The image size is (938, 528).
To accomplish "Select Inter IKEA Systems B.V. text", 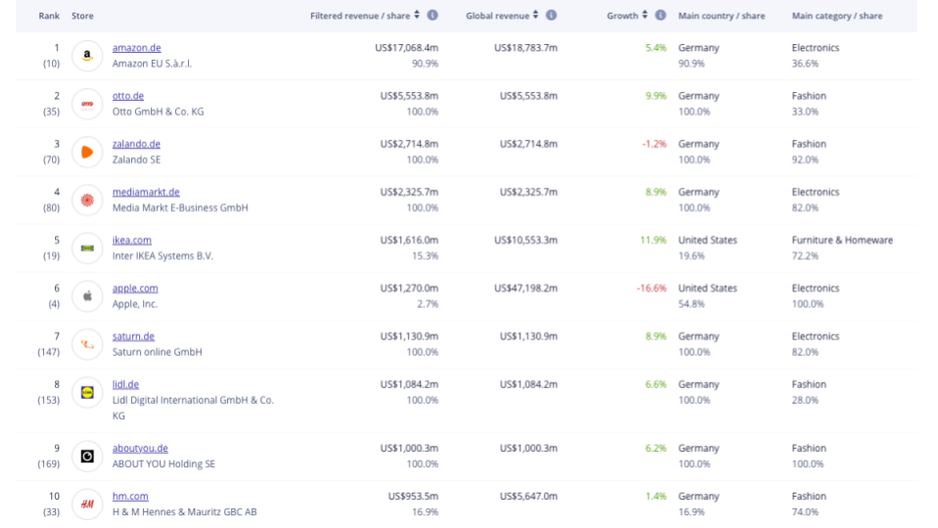I will coord(163,256).
